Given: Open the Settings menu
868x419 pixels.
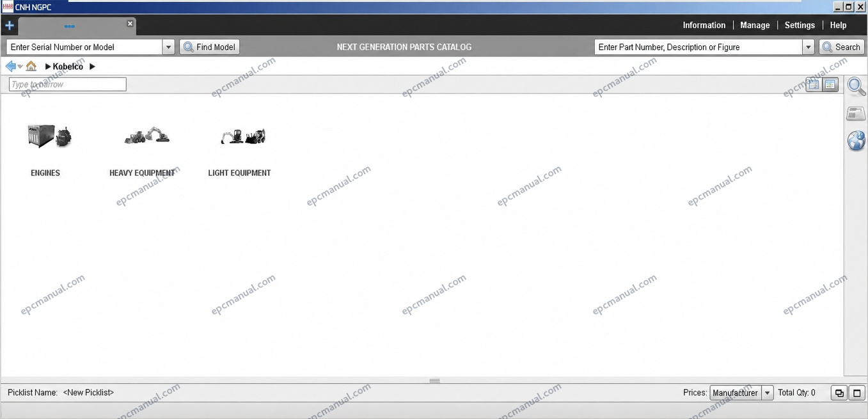Looking at the screenshot, I should click(800, 25).
